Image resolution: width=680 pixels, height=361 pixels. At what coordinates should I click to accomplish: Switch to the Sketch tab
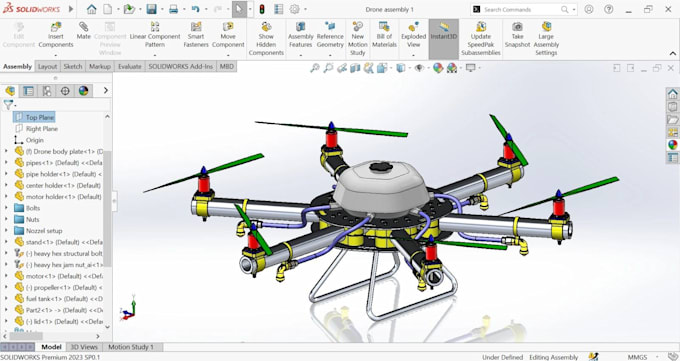coord(73,66)
